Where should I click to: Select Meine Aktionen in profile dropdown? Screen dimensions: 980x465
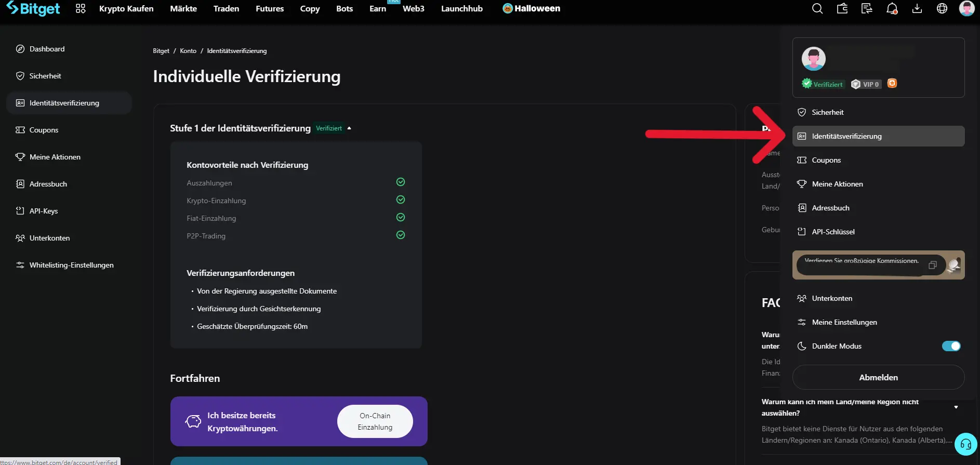click(x=878, y=184)
